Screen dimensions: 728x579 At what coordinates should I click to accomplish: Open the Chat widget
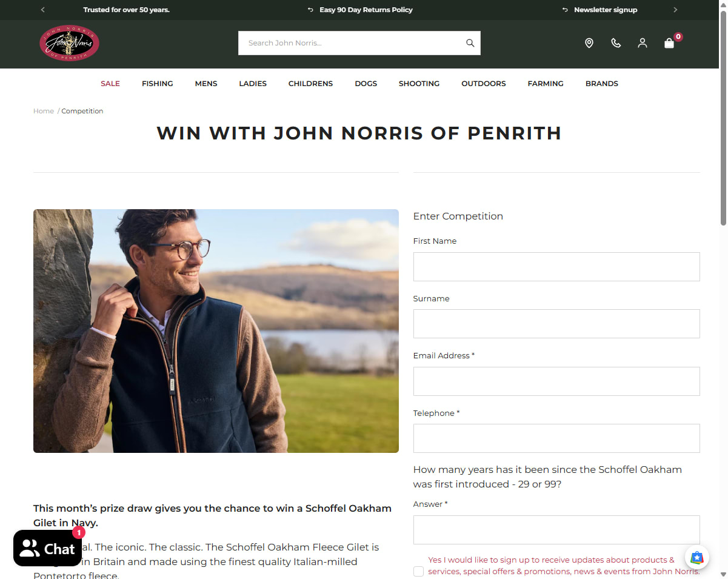47,549
